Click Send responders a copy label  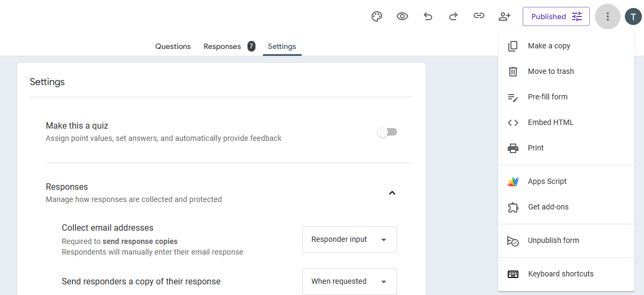coord(141,281)
